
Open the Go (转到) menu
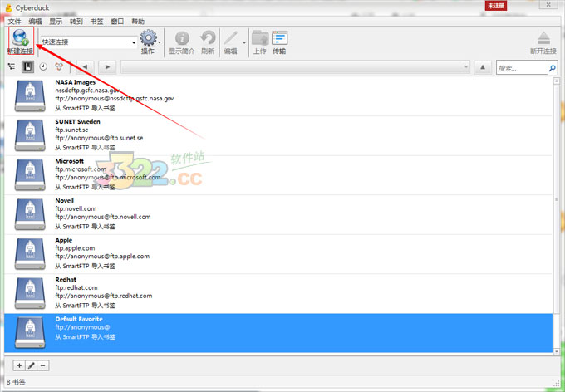coord(76,22)
